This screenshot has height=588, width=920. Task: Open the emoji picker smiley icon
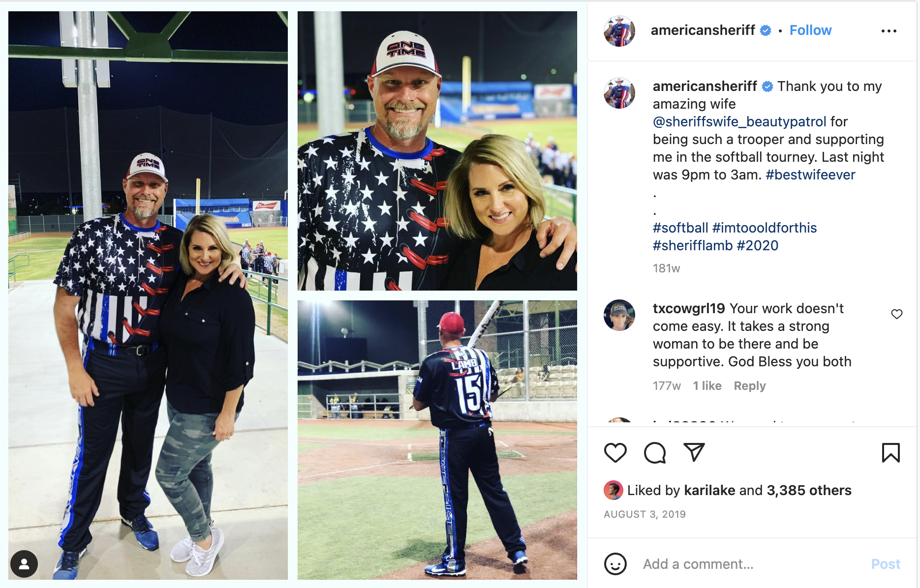point(615,564)
